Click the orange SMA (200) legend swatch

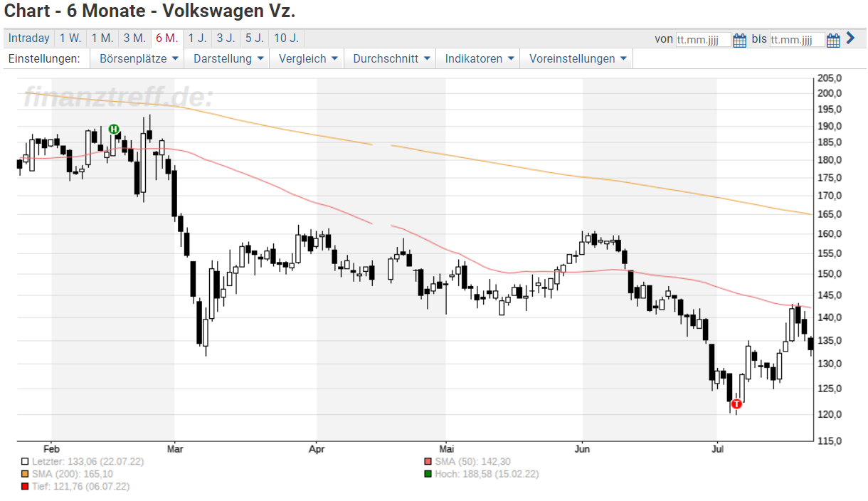26,474
